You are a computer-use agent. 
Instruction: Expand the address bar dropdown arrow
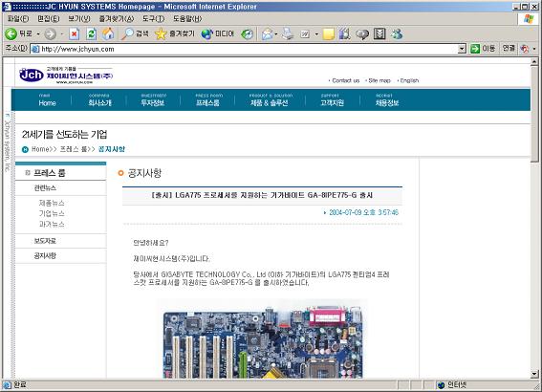(x=462, y=49)
